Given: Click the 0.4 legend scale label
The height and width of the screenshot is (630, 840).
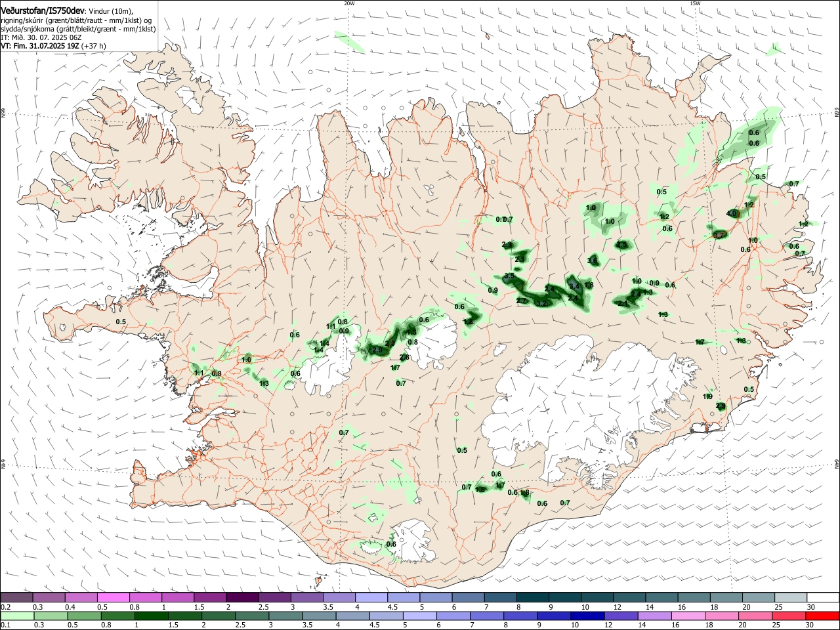Looking at the screenshot, I should pyautogui.click(x=70, y=607).
